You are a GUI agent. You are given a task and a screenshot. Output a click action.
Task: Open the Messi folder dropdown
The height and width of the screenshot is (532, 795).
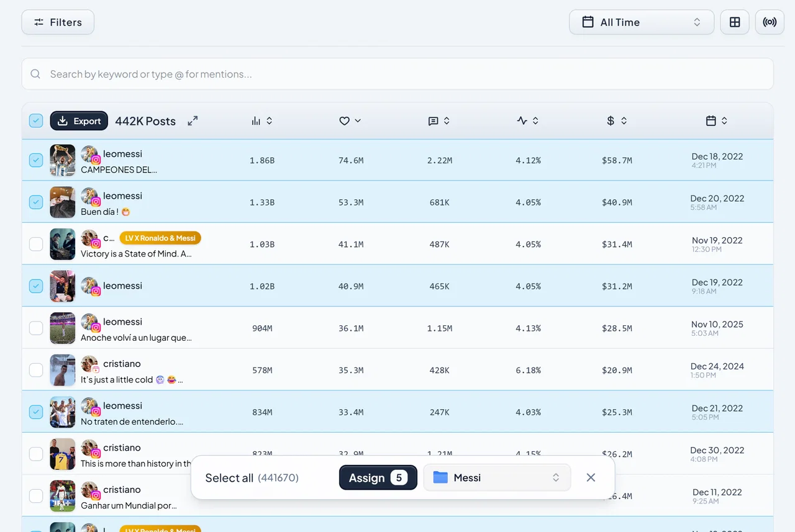(x=497, y=478)
